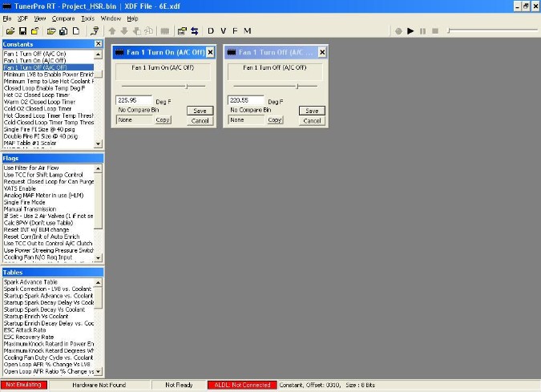Start playback with the play button
The image size is (541, 392).
410,31
